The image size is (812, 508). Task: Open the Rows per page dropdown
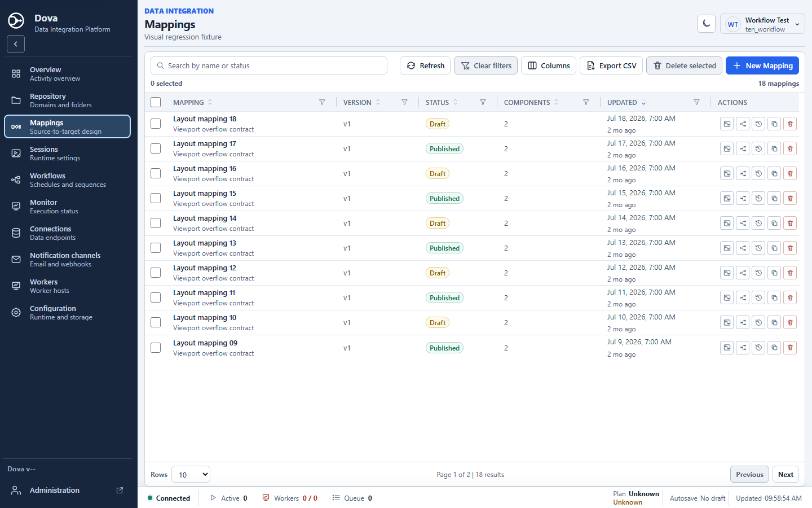[x=191, y=475]
